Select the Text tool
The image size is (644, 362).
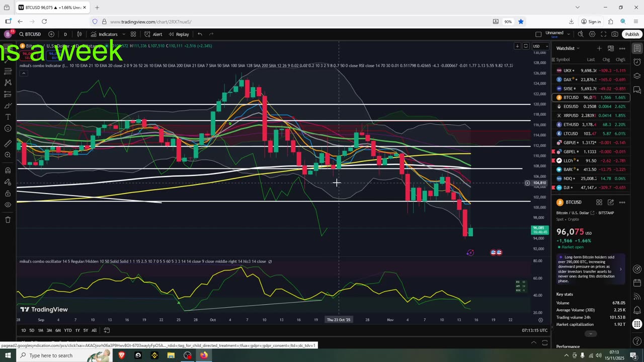pyautogui.click(x=8, y=117)
